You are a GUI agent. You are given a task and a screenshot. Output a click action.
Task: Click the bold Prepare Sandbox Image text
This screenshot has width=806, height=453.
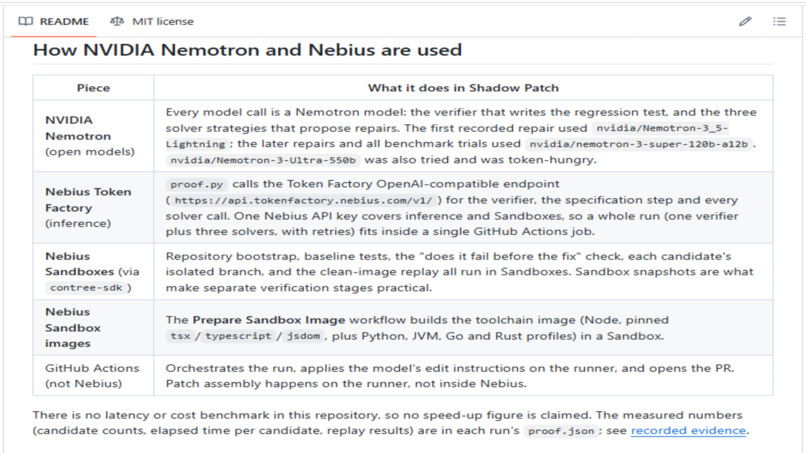269,320
